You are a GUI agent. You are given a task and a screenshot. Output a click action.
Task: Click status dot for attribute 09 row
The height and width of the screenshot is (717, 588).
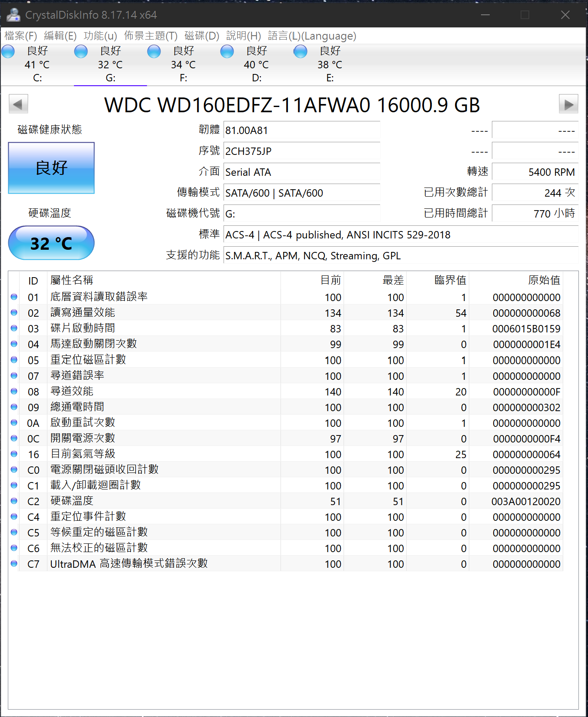click(x=14, y=407)
